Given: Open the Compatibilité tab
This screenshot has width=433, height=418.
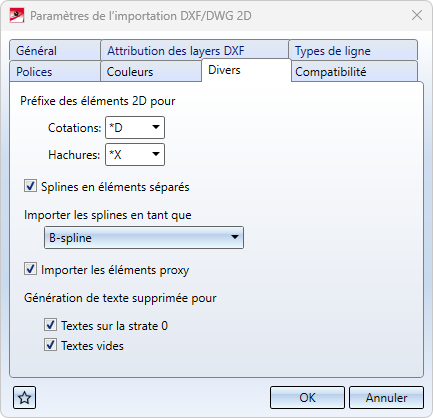Looking at the screenshot, I should pos(354,71).
